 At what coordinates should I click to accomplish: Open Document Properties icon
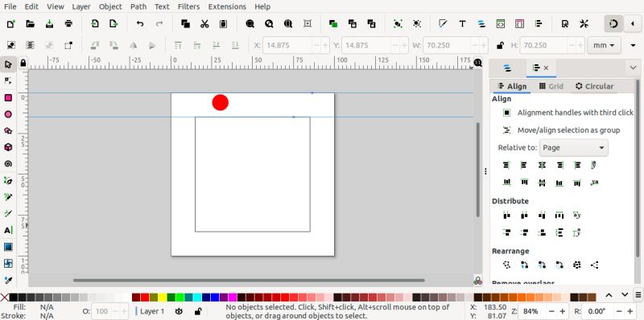[565, 24]
